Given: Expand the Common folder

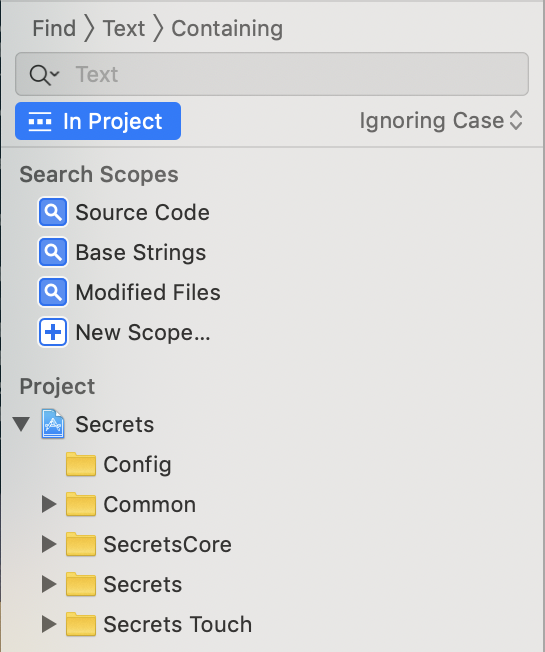Looking at the screenshot, I should pos(49,504).
